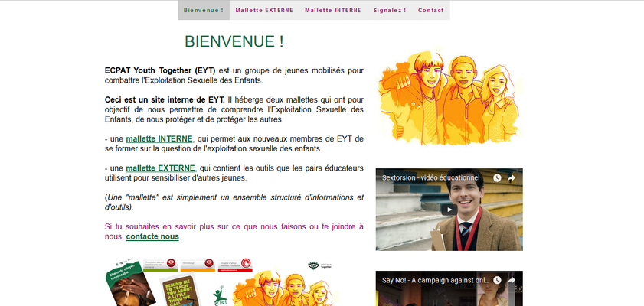
Task: Open the Mallette INTERNE menu item
Action: click(x=333, y=10)
